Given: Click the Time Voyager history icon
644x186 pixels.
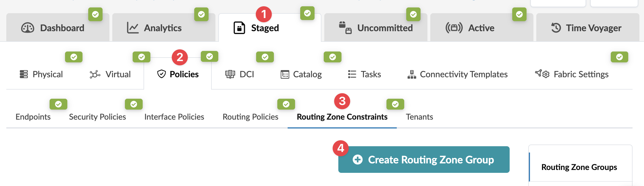Looking at the screenshot, I should 556,28.
